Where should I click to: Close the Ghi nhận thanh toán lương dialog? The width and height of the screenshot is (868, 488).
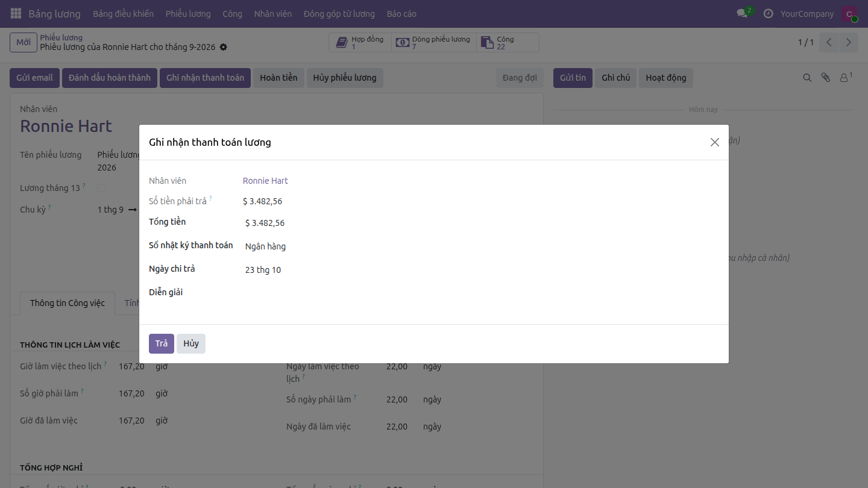click(x=715, y=142)
